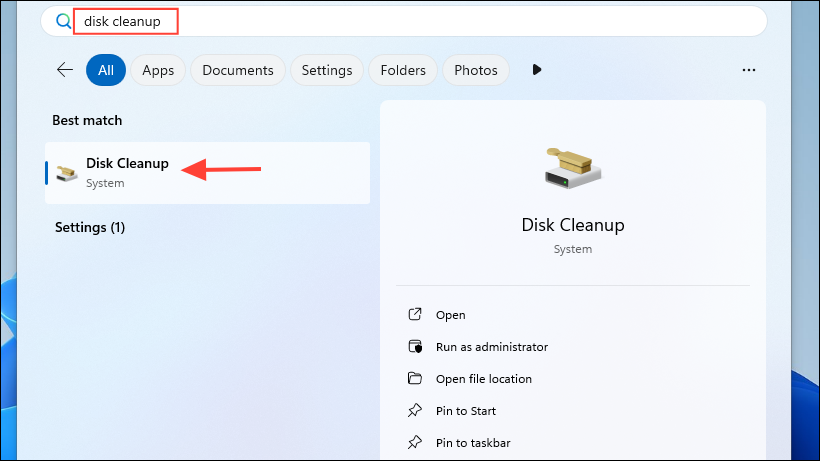This screenshot has height=461, width=820.
Task: Switch to the Photos filter tab
Action: coord(476,70)
